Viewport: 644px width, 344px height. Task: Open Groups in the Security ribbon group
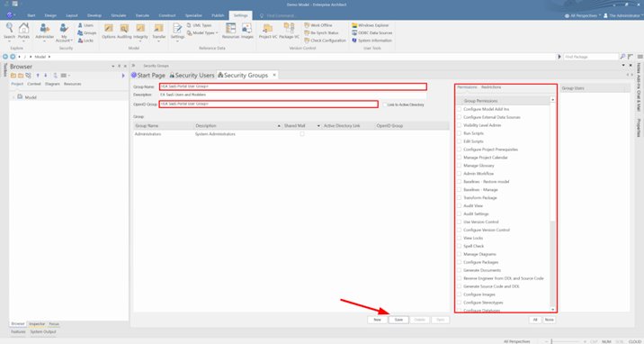(x=86, y=33)
